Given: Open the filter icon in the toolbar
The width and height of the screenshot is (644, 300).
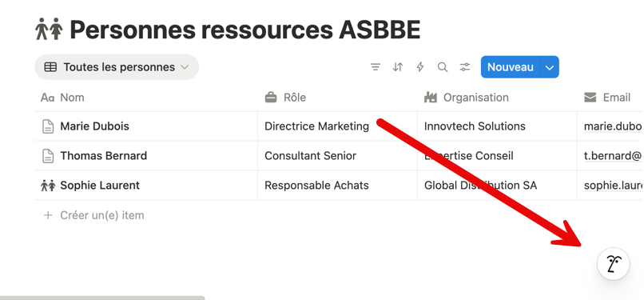Looking at the screenshot, I should click(x=376, y=67).
